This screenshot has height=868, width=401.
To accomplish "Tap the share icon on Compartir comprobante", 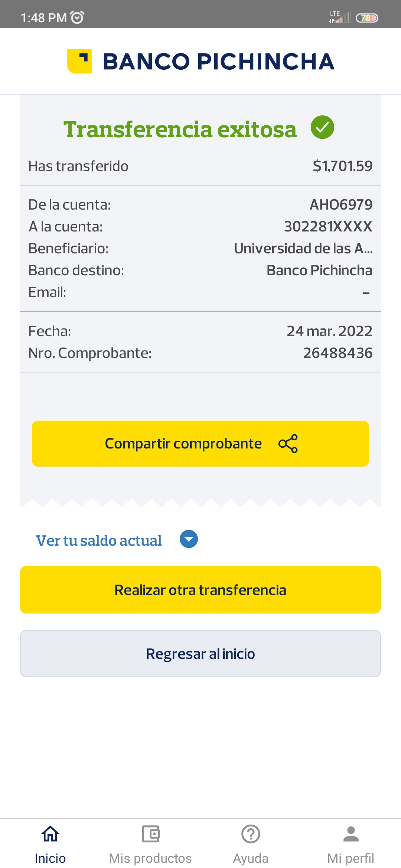I will click(x=288, y=444).
